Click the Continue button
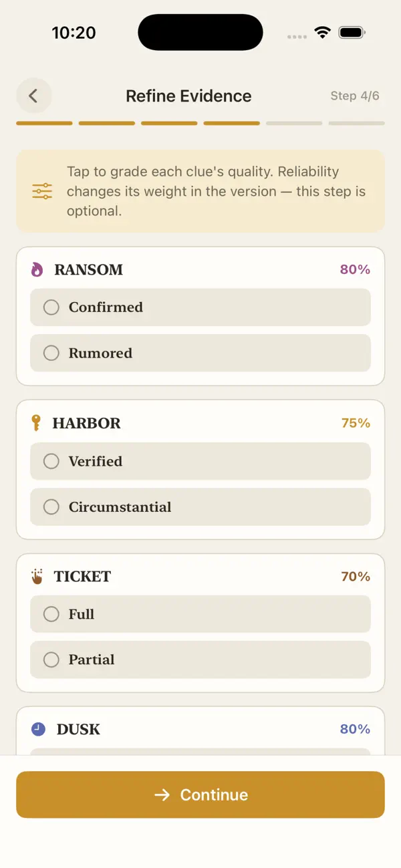 click(200, 794)
